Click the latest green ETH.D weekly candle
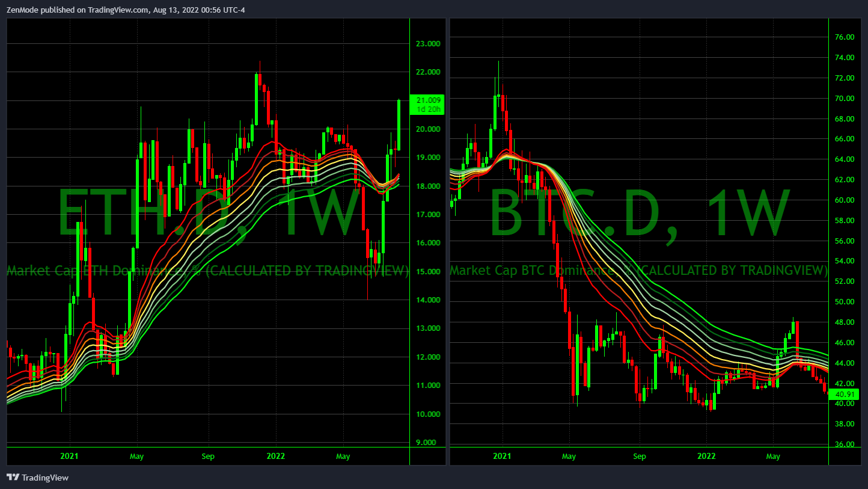This screenshot has width=868, height=489. 399,125
